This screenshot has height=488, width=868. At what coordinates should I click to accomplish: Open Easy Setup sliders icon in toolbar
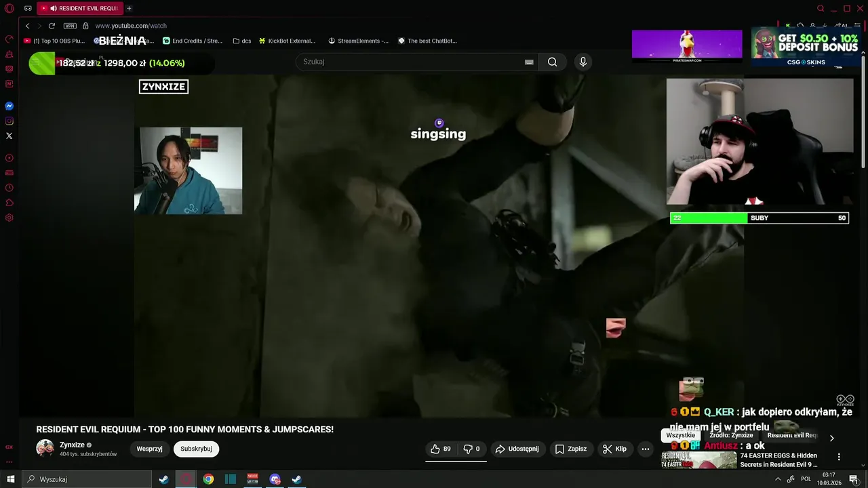858,26
